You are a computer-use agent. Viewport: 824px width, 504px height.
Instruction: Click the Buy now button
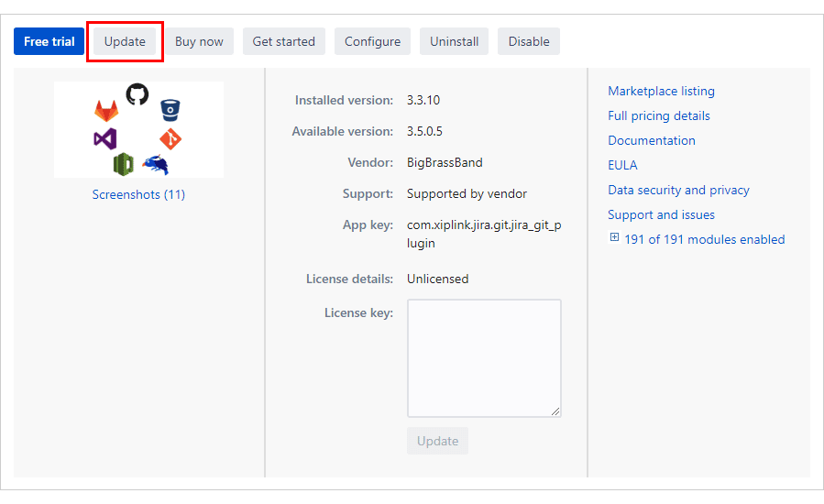click(199, 41)
